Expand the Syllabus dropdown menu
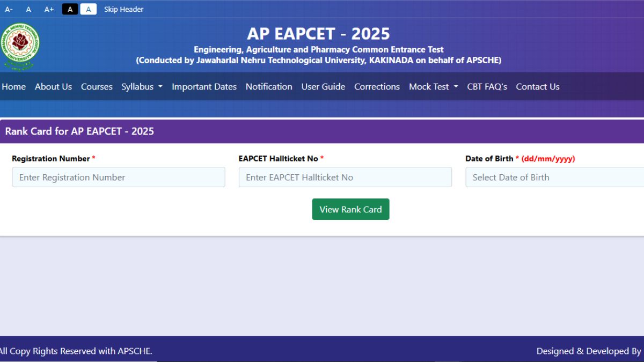 [x=142, y=86]
